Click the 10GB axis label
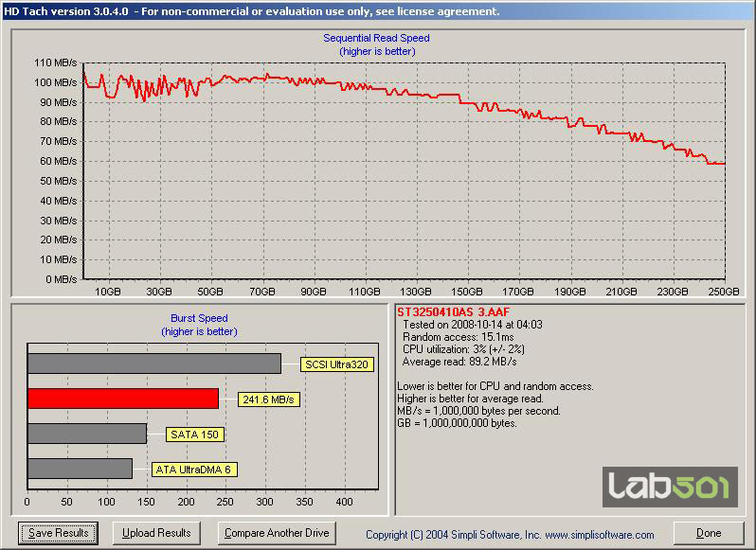This screenshot has height=550, width=756. click(107, 292)
